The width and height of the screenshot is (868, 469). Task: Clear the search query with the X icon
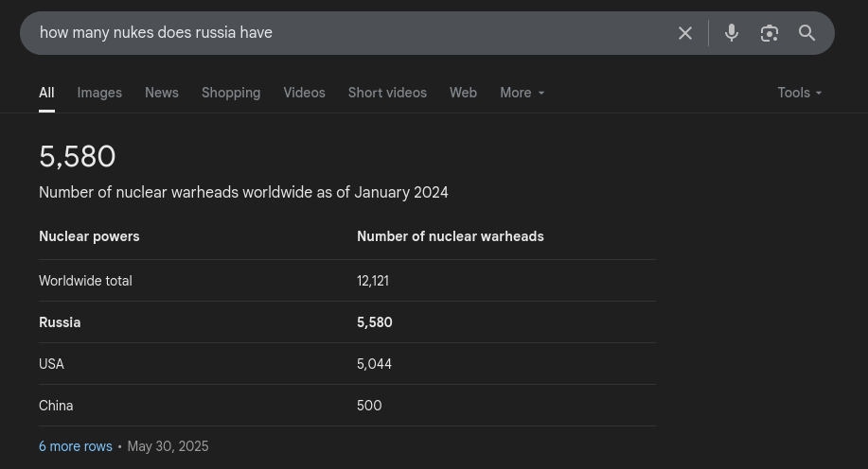pos(684,33)
